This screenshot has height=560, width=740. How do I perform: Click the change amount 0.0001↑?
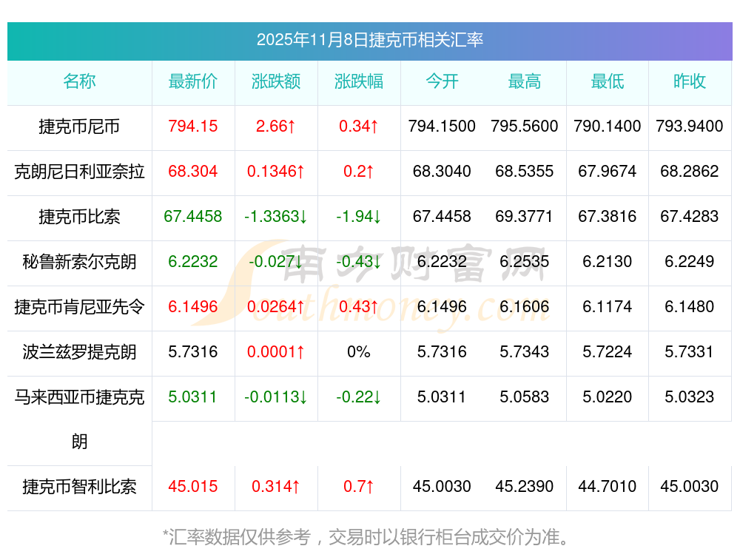tap(276, 352)
